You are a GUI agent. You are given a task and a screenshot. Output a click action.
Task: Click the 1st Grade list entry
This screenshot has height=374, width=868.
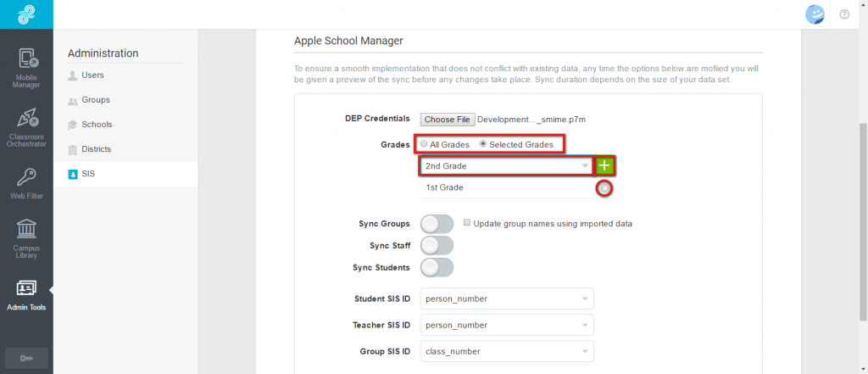click(444, 187)
